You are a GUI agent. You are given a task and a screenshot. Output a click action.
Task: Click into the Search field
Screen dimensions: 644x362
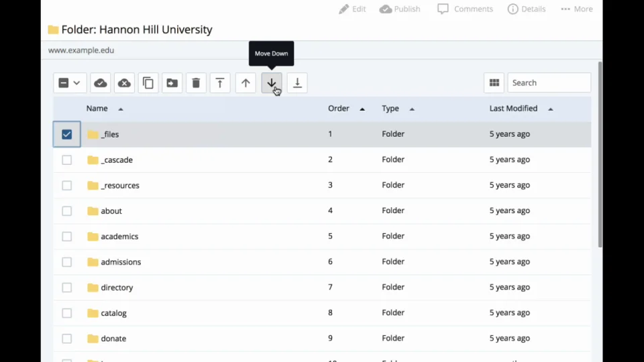pyautogui.click(x=549, y=83)
